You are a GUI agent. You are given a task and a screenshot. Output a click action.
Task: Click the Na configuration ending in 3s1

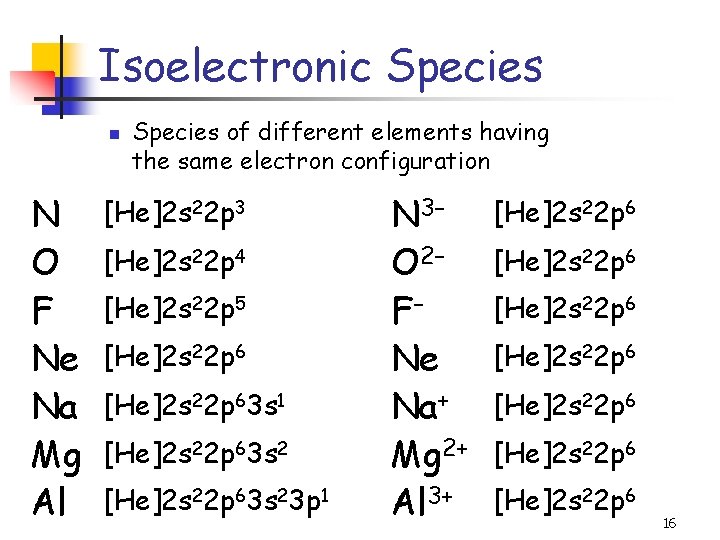(x=195, y=406)
